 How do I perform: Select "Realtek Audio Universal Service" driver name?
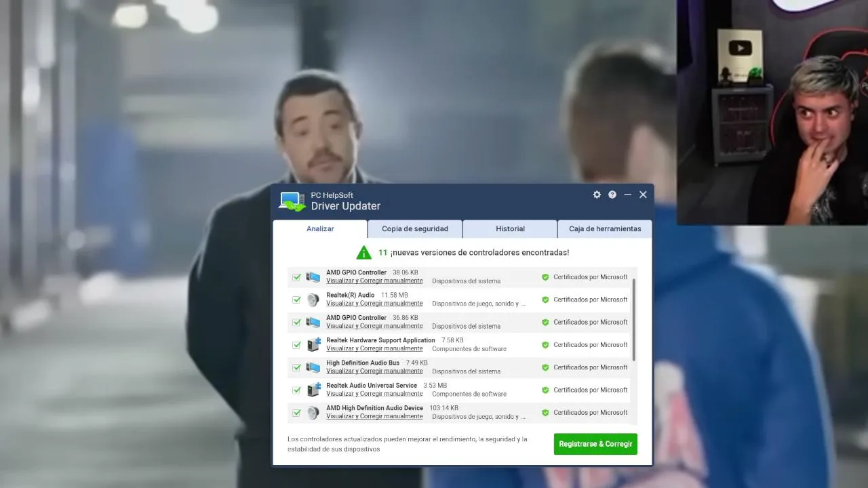click(372, 386)
